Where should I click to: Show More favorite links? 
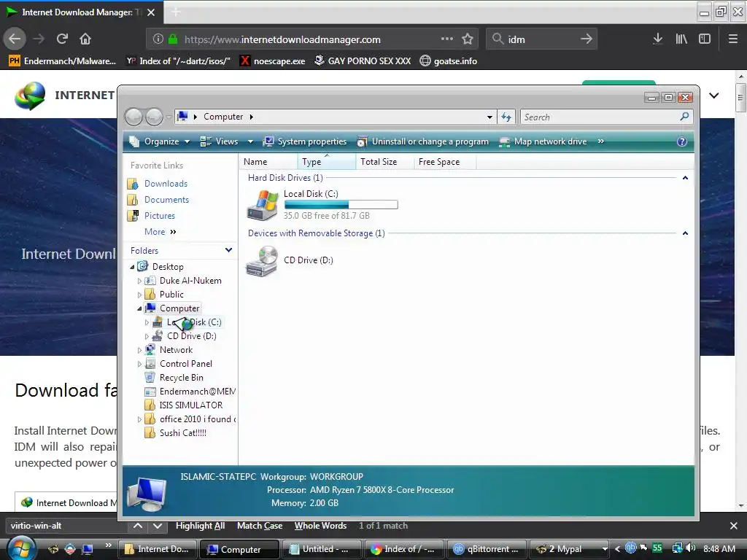coord(160,232)
